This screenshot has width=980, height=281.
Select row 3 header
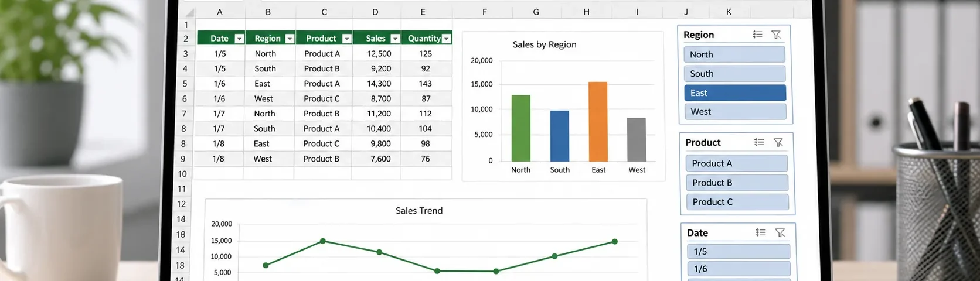coord(185,54)
